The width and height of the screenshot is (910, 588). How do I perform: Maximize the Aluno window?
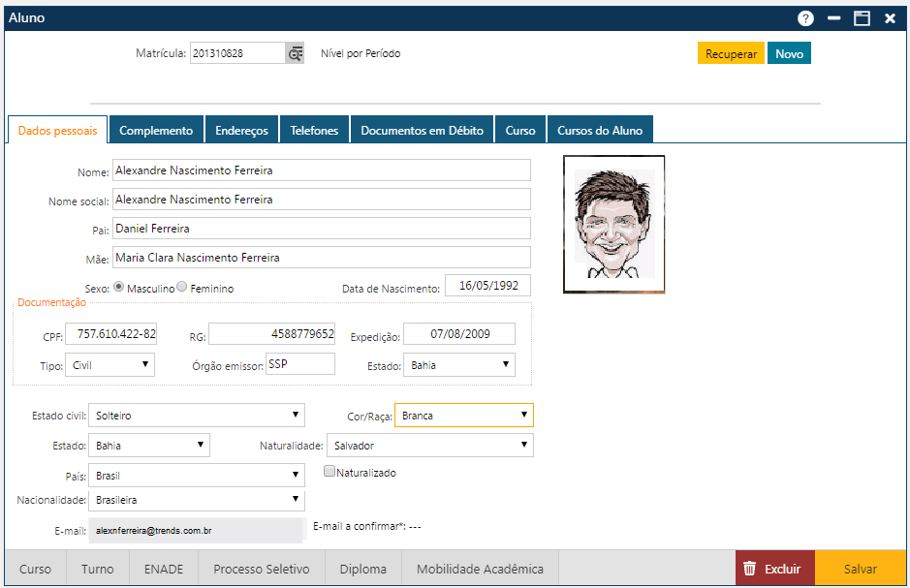[861, 18]
